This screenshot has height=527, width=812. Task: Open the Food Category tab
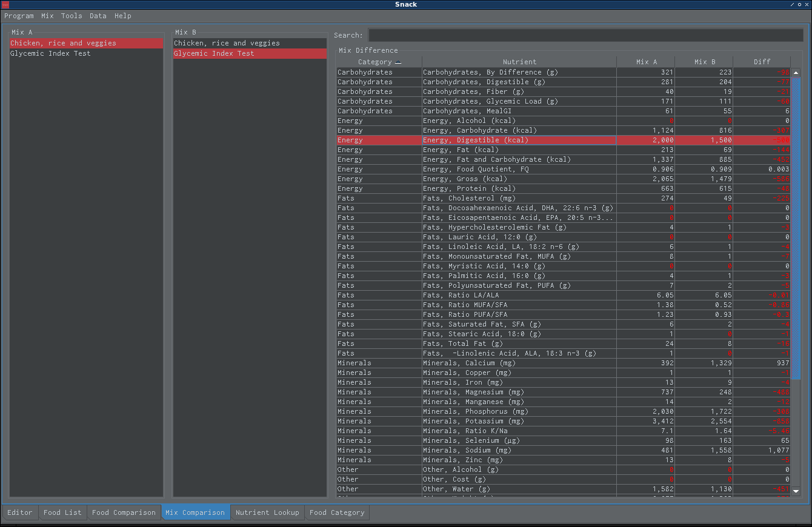(x=337, y=512)
